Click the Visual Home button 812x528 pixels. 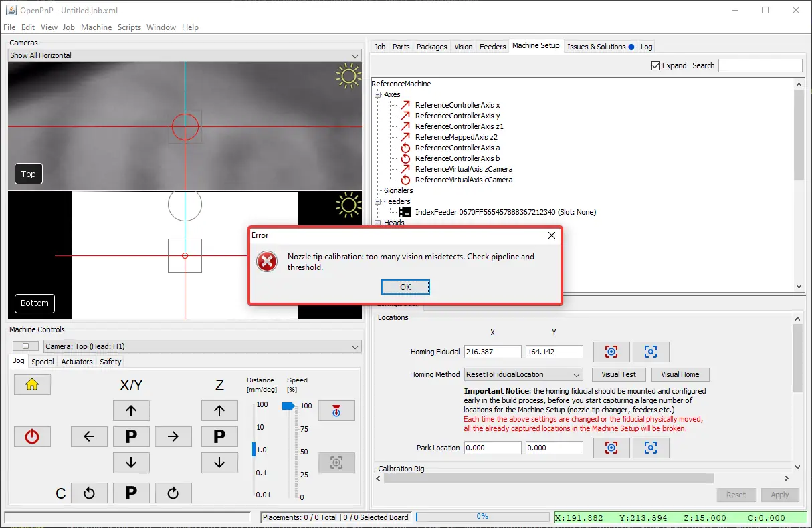coord(680,374)
